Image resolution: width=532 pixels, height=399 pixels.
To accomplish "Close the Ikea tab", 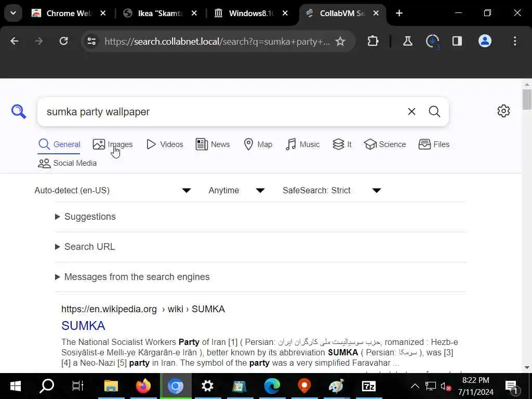I will (x=194, y=13).
